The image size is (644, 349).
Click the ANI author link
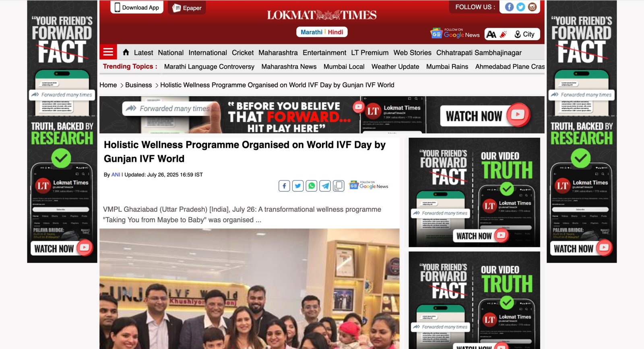click(116, 175)
